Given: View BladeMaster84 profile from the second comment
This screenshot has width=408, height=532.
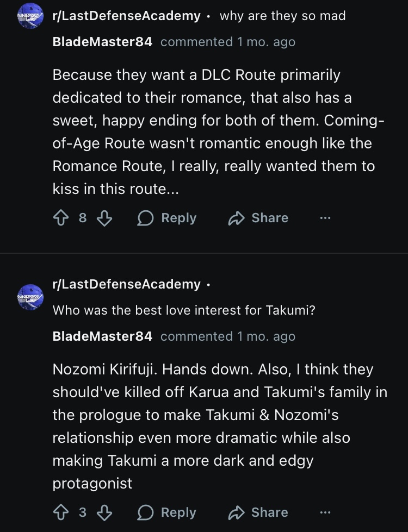Looking at the screenshot, I should 102,336.
